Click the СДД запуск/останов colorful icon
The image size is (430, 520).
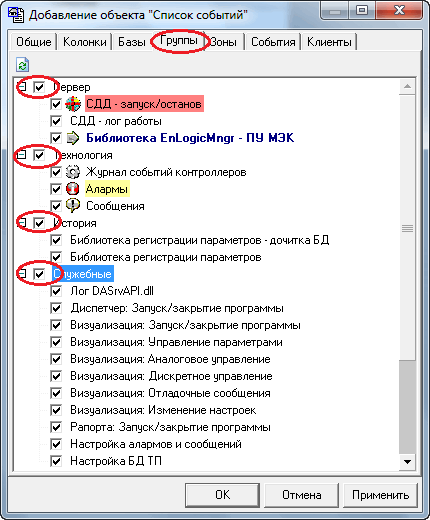tap(73, 104)
